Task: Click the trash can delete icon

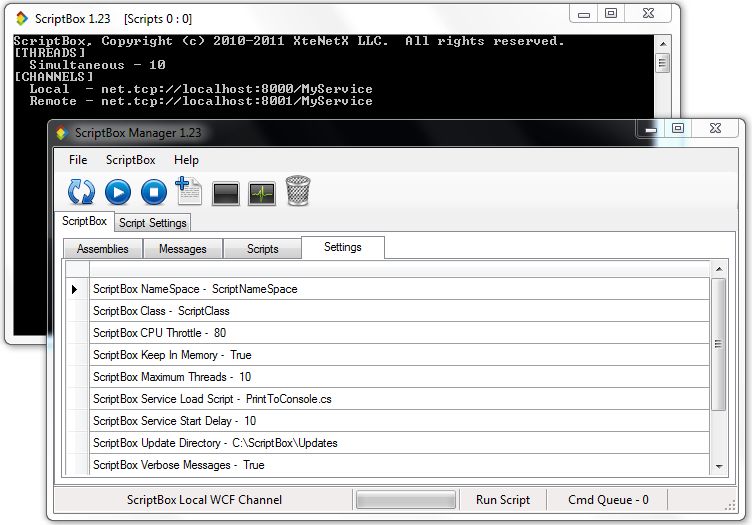Action: (x=298, y=191)
